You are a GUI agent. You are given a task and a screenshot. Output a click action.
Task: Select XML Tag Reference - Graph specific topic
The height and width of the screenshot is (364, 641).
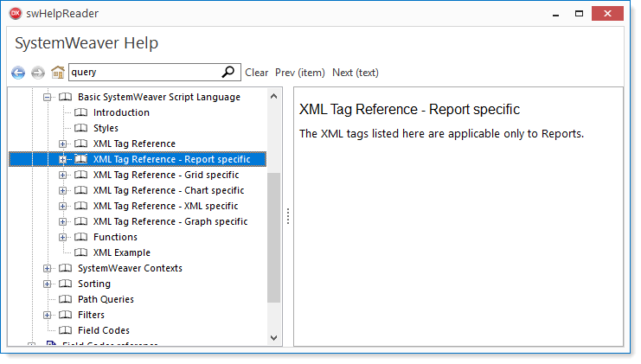coord(170,221)
